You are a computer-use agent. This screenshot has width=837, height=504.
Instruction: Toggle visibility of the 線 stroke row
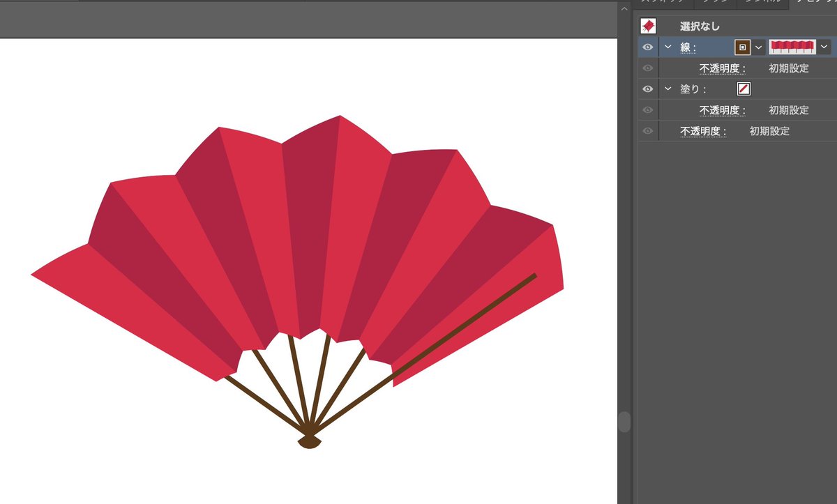pyautogui.click(x=648, y=47)
